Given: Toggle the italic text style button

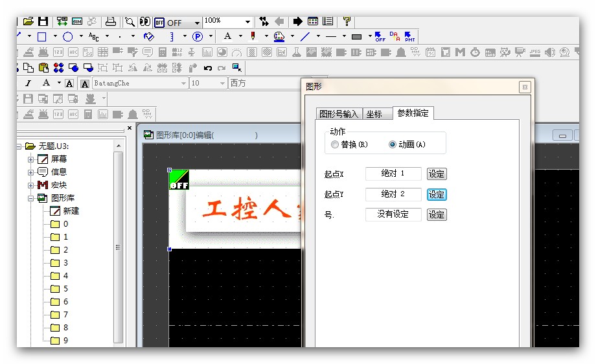Looking at the screenshot, I should [28, 83].
